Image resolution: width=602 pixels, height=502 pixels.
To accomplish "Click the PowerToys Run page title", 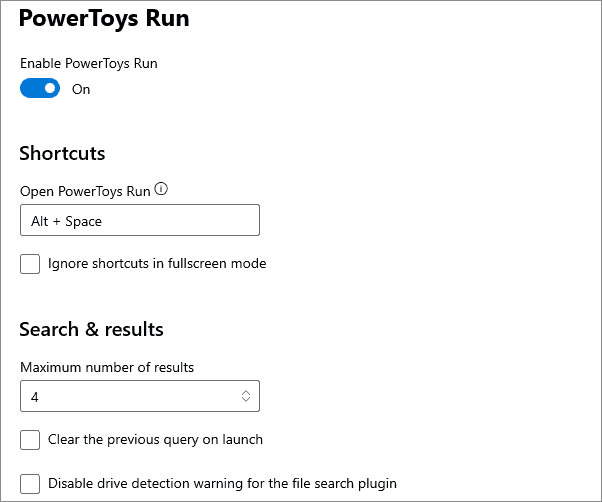I will (104, 18).
